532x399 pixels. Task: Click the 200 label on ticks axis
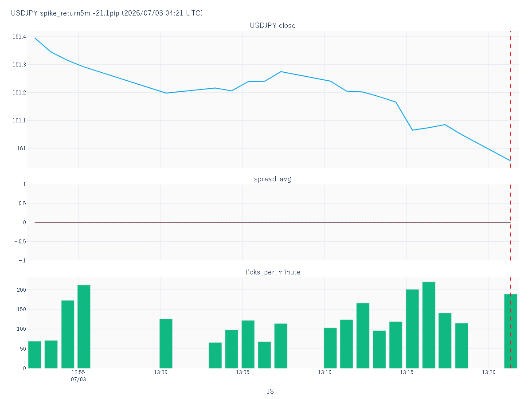tap(22, 290)
